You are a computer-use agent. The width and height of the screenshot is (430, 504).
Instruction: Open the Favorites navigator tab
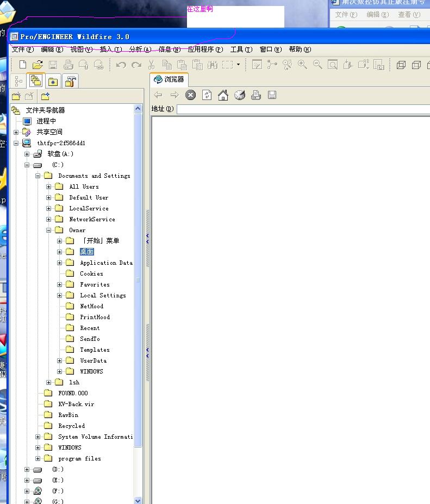click(53, 82)
